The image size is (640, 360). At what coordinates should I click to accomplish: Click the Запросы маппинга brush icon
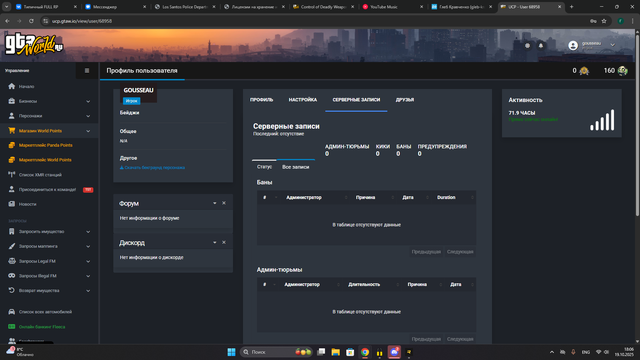11,246
